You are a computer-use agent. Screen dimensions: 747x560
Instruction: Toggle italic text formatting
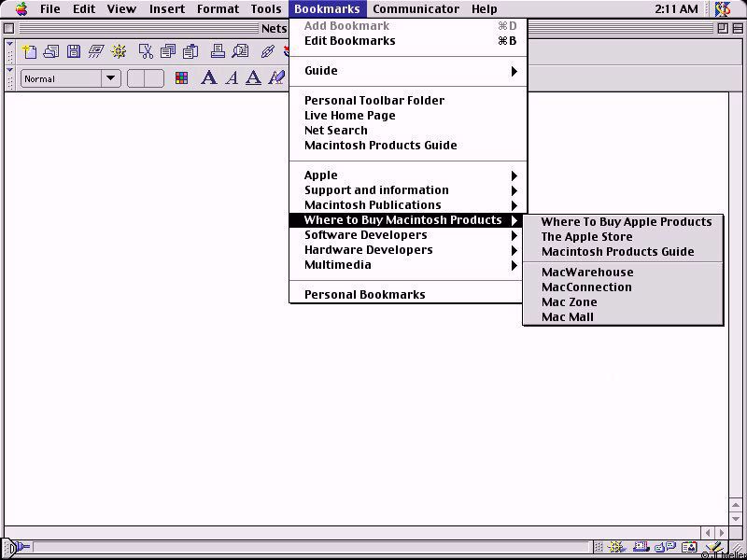click(232, 78)
